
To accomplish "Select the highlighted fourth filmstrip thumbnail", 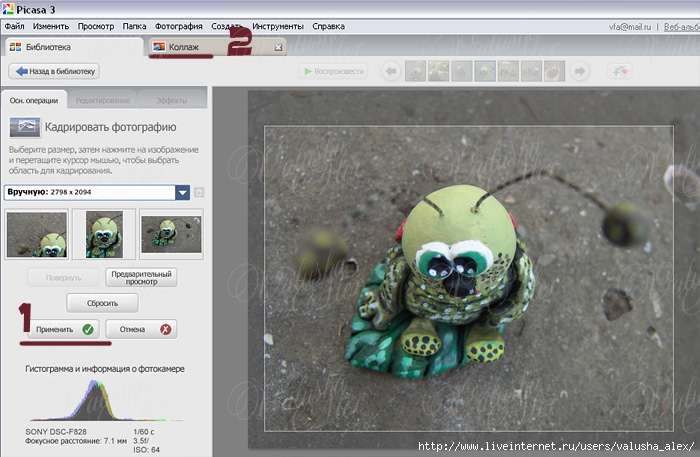I will pos(485,71).
